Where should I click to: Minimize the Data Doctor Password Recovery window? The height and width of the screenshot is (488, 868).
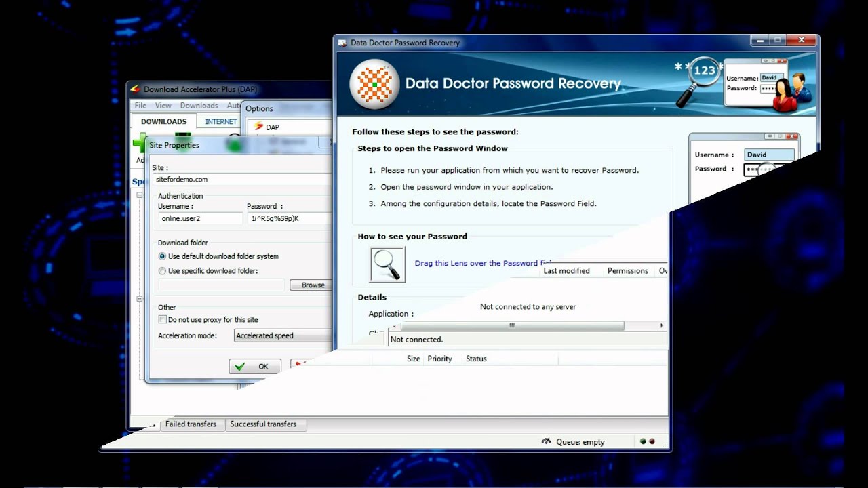[x=759, y=41]
